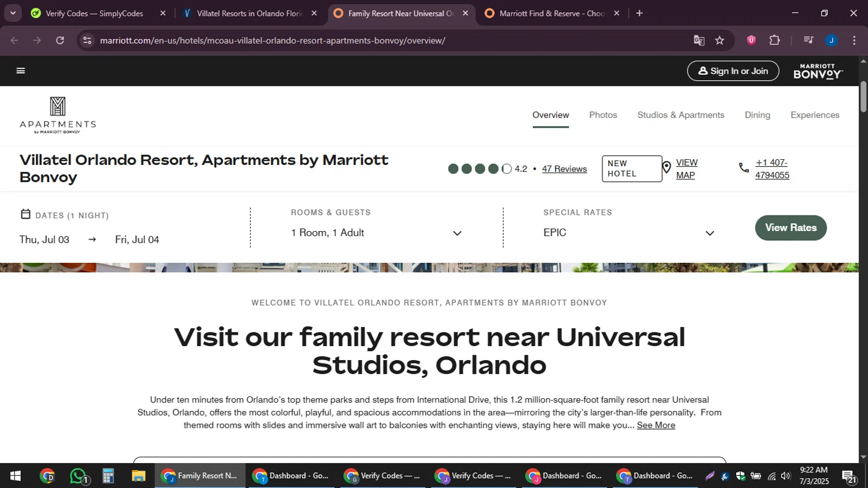The image size is (868, 488).
Task: Click Sign In or Join button
Action: coord(733,71)
